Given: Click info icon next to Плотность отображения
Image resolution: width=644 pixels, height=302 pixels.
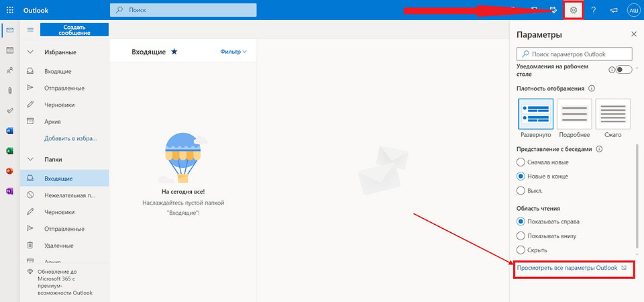Looking at the screenshot, I should (x=592, y=89).
